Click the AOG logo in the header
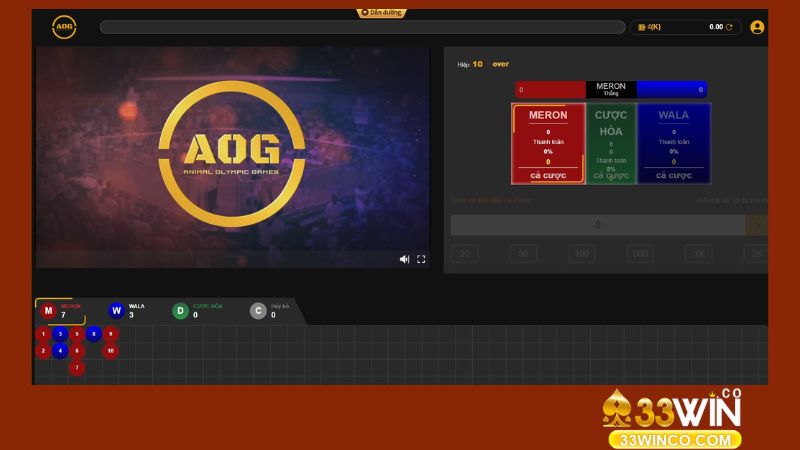Image resolution: width=800 pixels, height=450 pixels. [x=64, y=27]
